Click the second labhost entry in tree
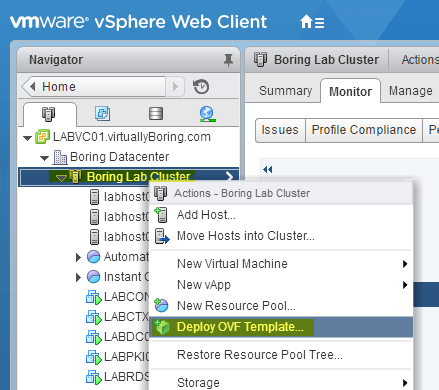Viewport: 439px width, 390px height. [119, 217]
